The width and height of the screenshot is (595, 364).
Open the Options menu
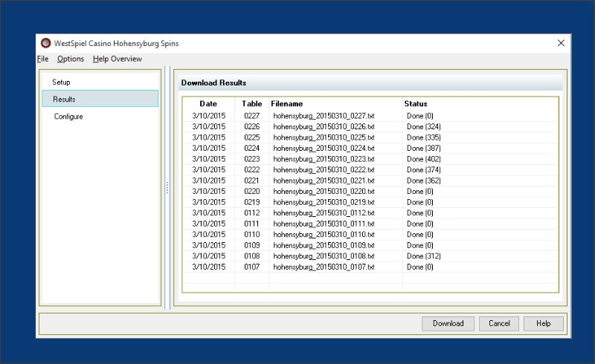(71, 59)
